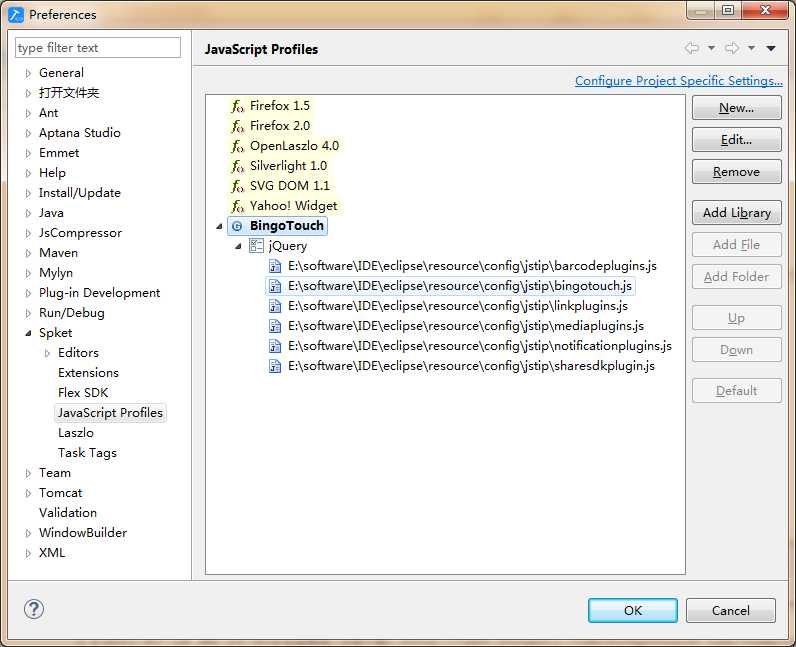The width and height of the screenshot is (796, 647).
Task: Select the Validation preference page
Action: pos(68,513)
